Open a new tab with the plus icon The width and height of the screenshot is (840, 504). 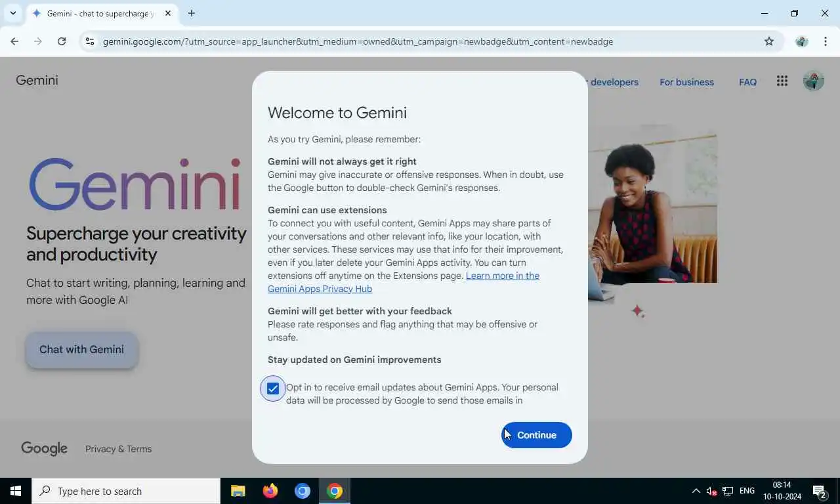click(191, 13)
